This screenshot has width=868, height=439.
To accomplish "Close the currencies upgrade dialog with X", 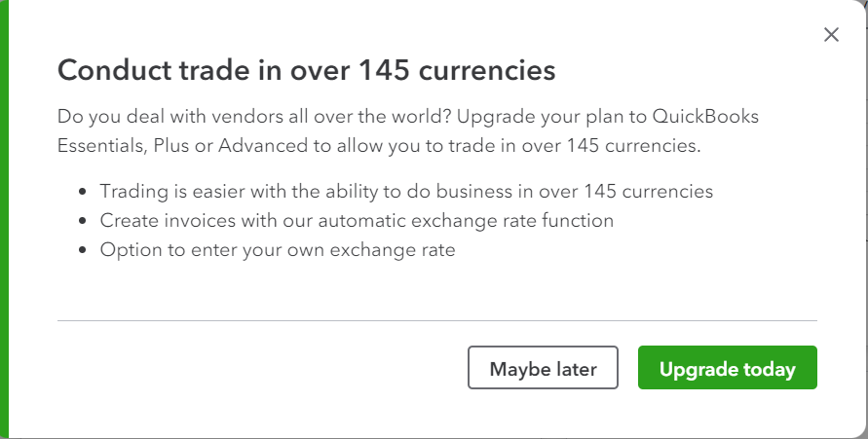I will click(x=831, y=35).
